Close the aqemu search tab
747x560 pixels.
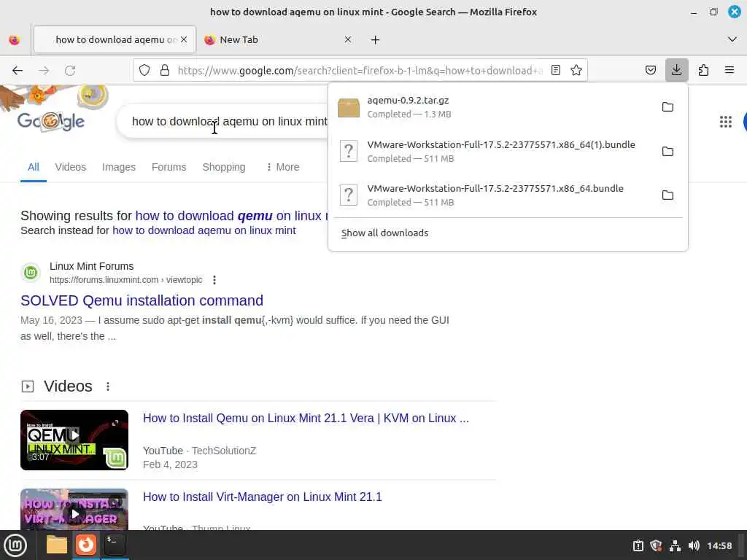coord(184,39)
